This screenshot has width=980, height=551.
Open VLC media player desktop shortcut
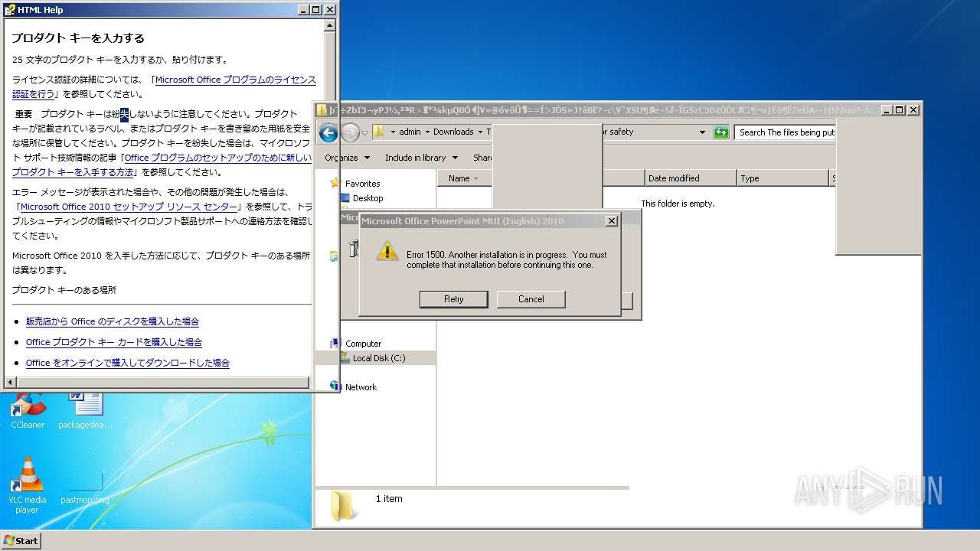click(28, 485)
